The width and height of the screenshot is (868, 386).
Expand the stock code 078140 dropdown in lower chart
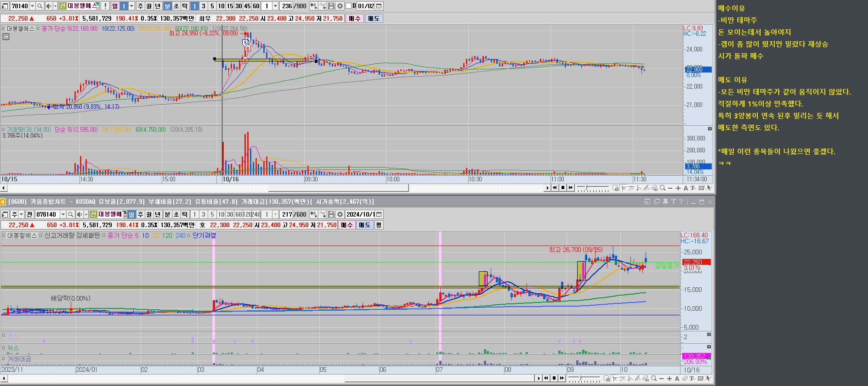[62, 214]
